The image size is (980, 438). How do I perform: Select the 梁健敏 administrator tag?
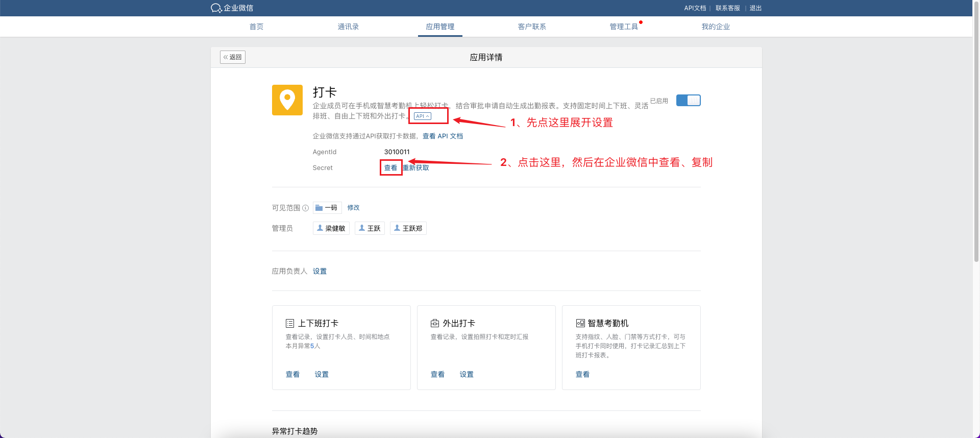331,228
